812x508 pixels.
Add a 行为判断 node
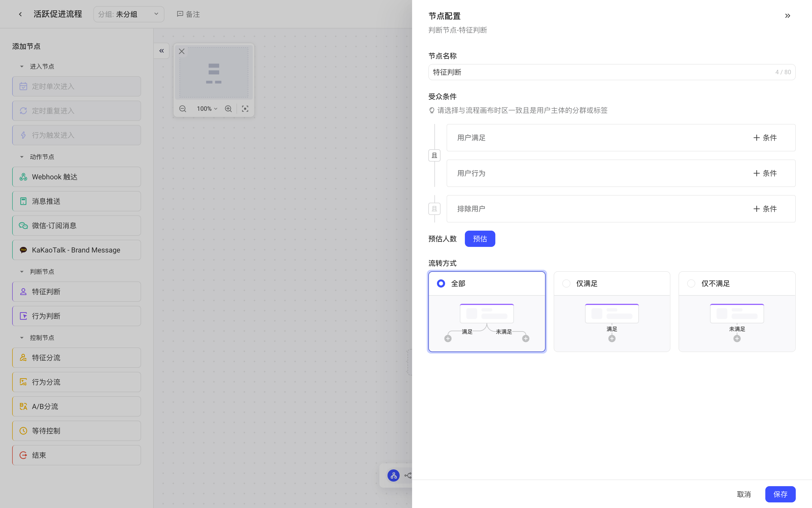(76, 316)
